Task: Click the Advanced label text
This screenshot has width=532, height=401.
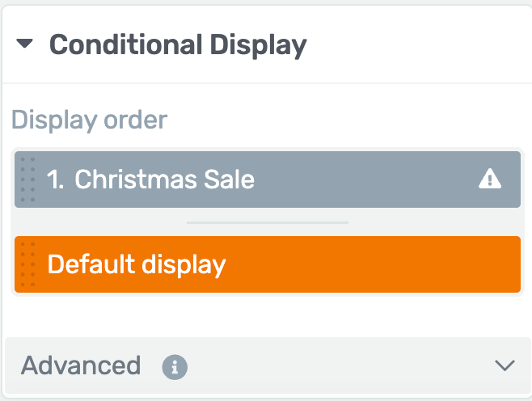Action: 81,365
